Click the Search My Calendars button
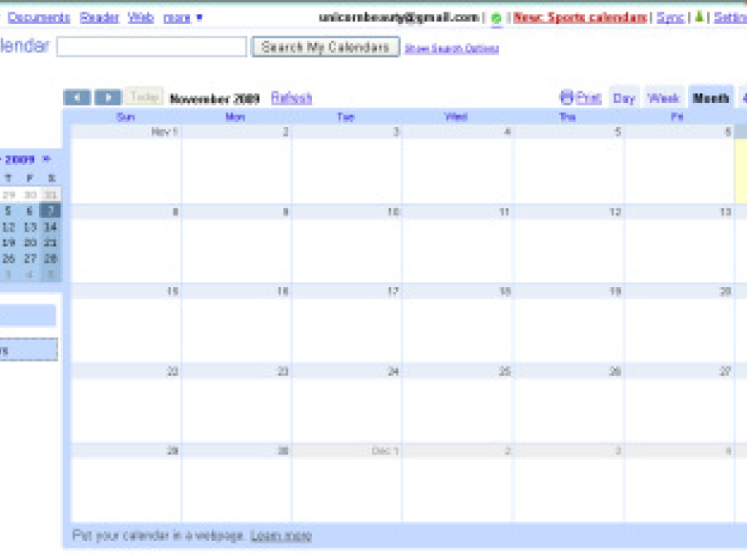 [324, 46]
